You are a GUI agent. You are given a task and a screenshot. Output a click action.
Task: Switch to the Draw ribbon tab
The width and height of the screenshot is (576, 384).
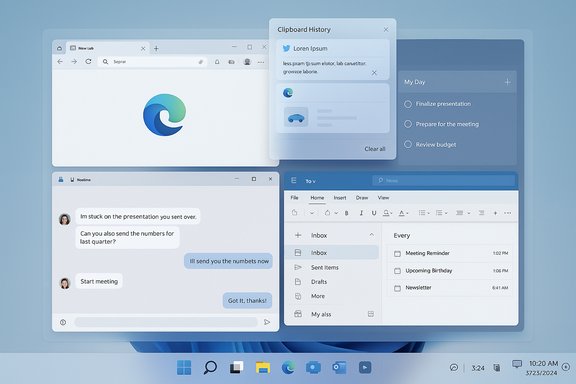click(362, 198)
